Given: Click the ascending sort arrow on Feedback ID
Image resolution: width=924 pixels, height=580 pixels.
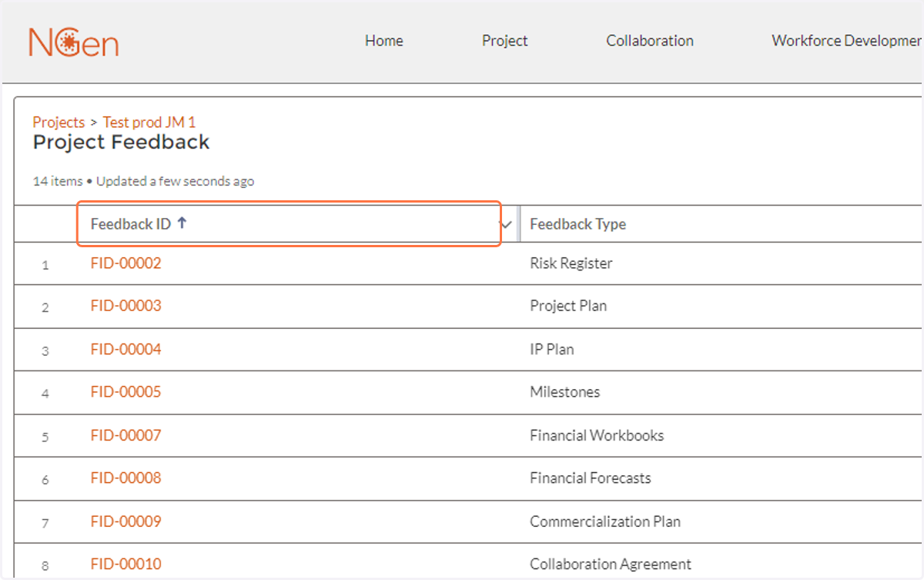Looking at the screenshot, I should [x=182, y=223].
